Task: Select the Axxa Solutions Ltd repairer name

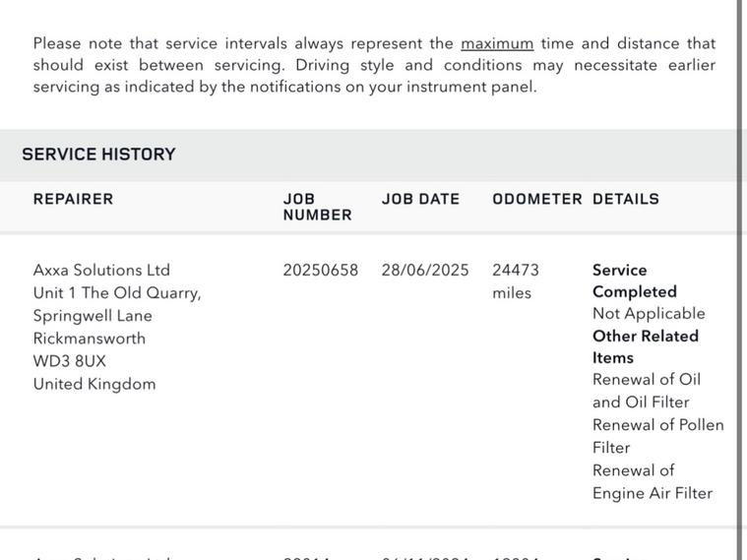Action: click(101, 271)
